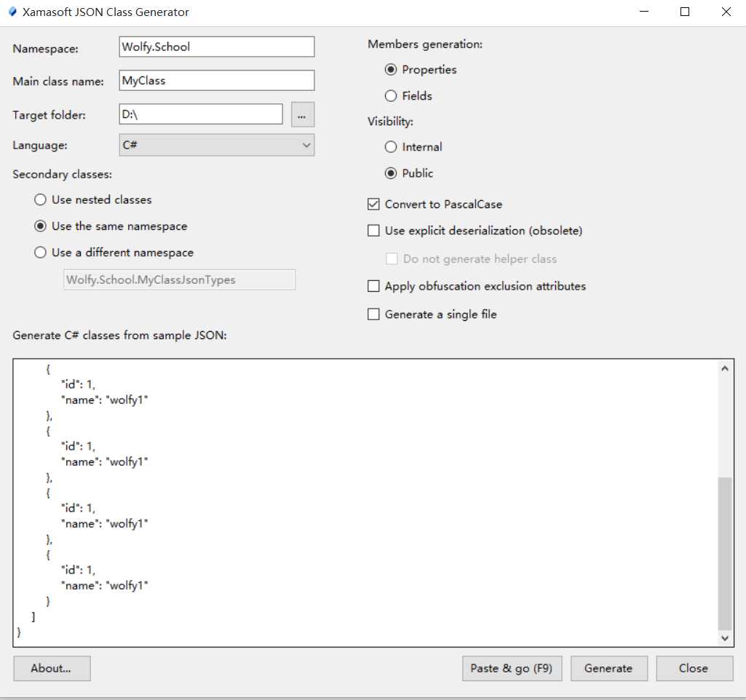Click scroll down arrow in JSON box
The width and height of the screenshot is (746, 700).
(725, 638)
